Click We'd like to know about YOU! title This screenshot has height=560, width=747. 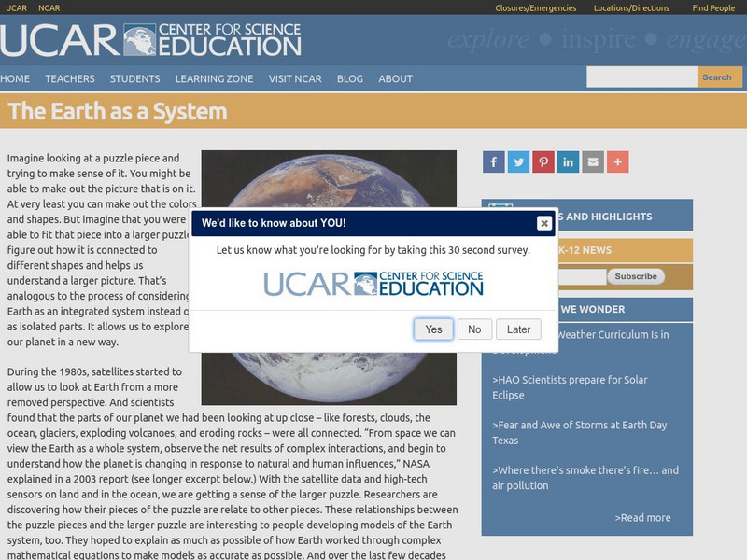point(274,223)
